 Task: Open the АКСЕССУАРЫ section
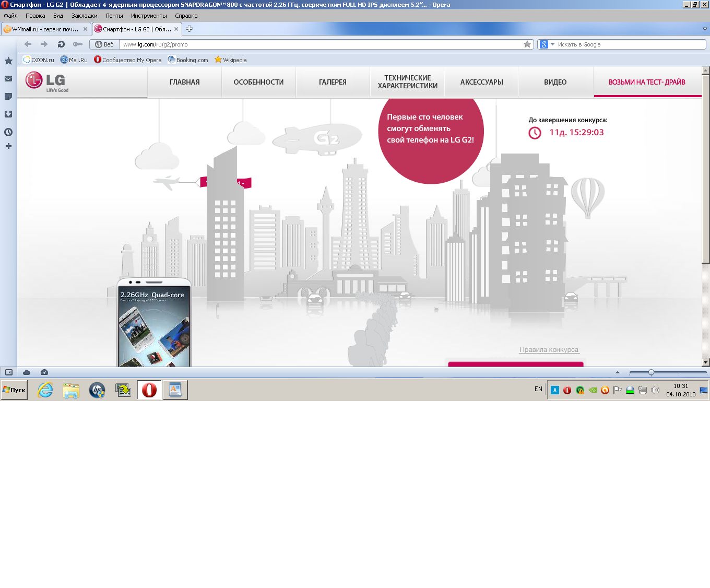(x=482, y=82)
